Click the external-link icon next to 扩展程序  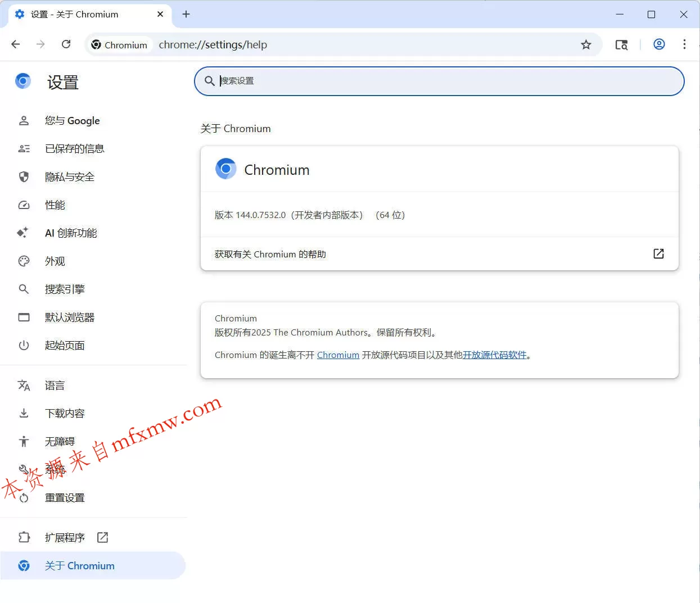(102, 537)
